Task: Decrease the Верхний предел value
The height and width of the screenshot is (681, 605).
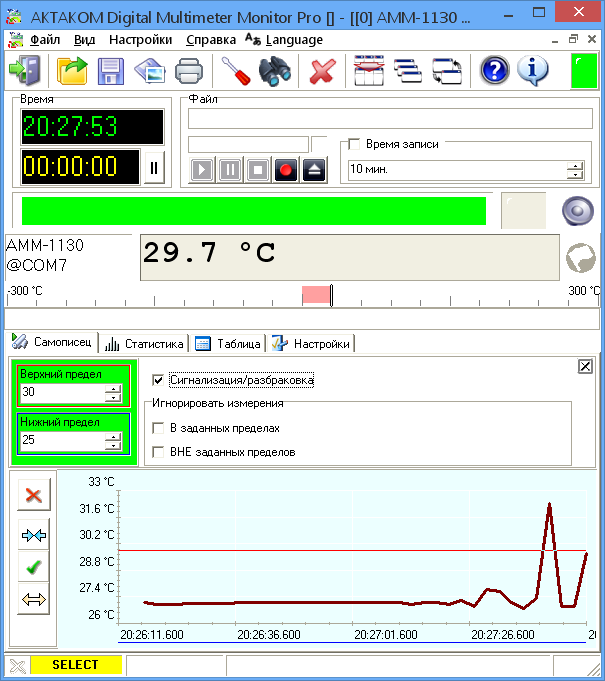Action: click(x=113, y=397)
